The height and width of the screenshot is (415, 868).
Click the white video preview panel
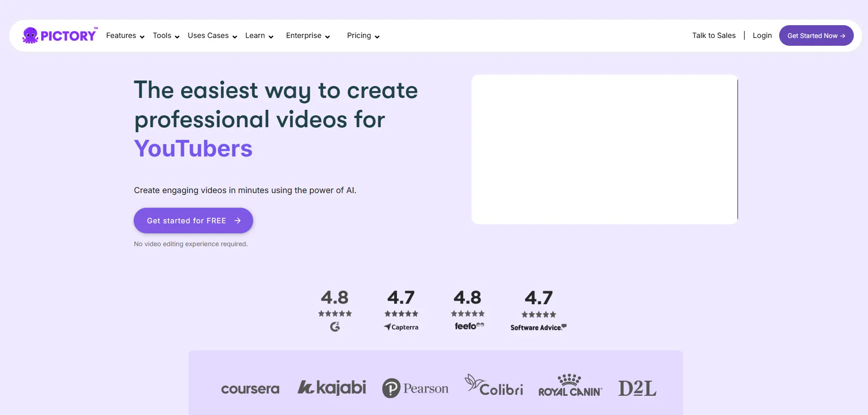[x=604, y=150]
